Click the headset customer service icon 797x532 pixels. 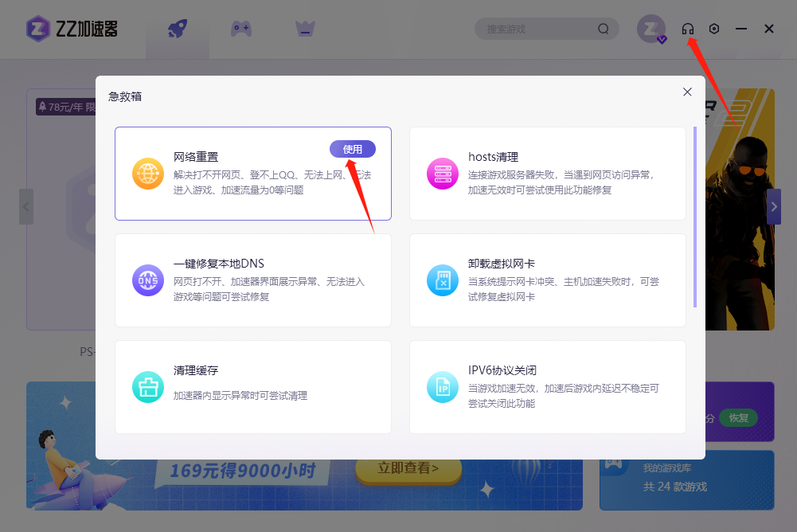(x=688, y=29)
